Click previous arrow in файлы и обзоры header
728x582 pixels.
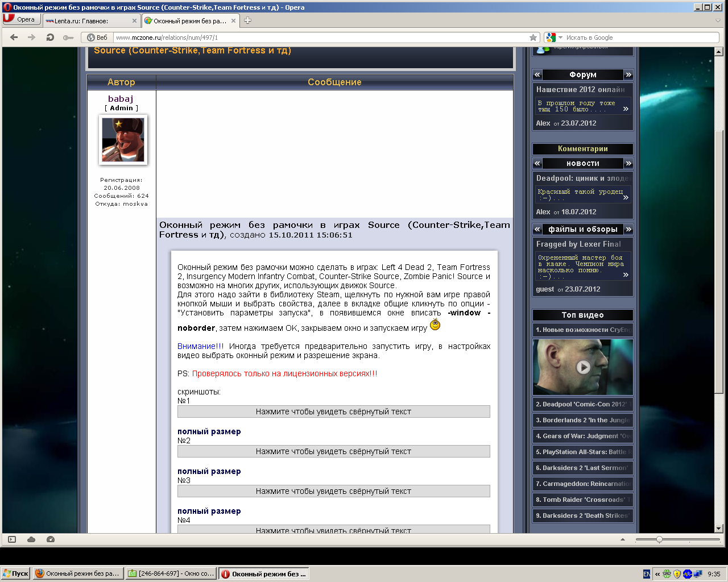coord(537,229)
